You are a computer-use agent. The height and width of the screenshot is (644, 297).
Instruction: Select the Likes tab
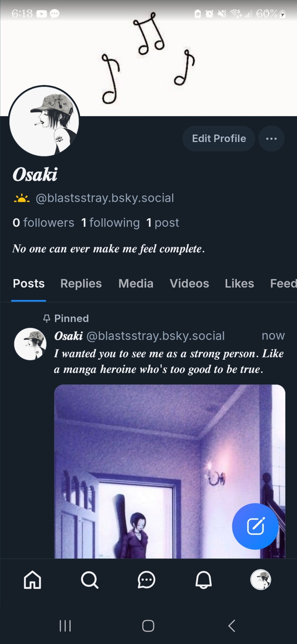pos(239,284)
